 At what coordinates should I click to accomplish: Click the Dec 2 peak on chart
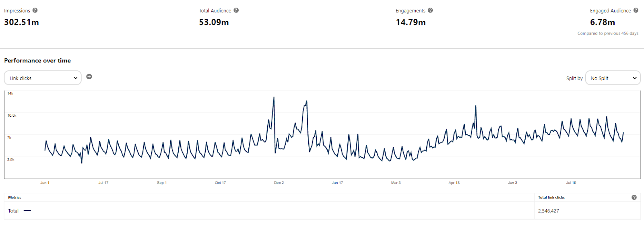pyautogui.click(x=274, y=97)
